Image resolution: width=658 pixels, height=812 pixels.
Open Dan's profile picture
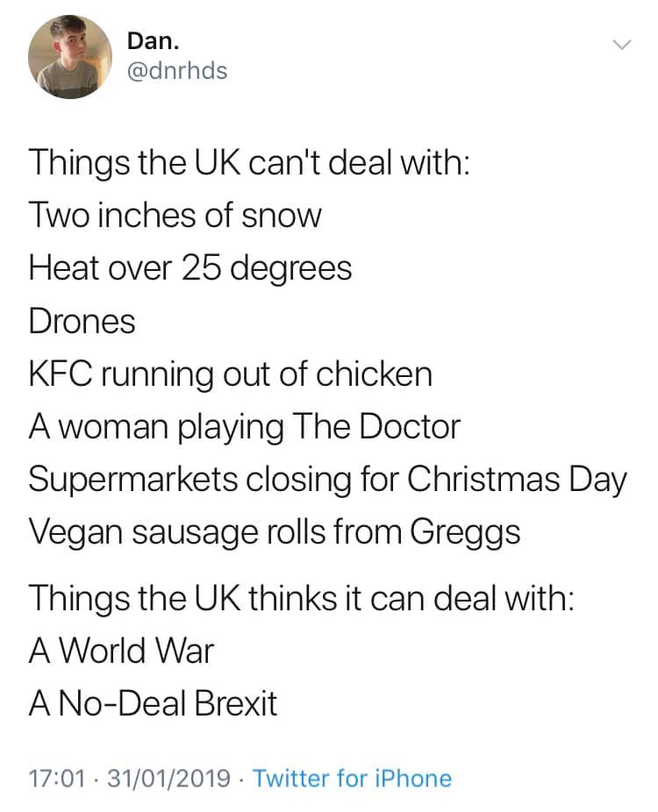70,56
